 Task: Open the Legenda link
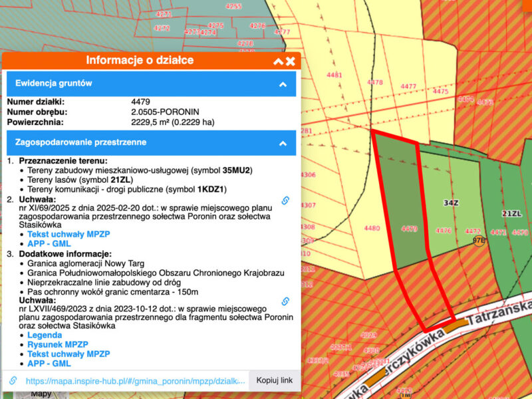pyautogui.click(x=45, y=335)
